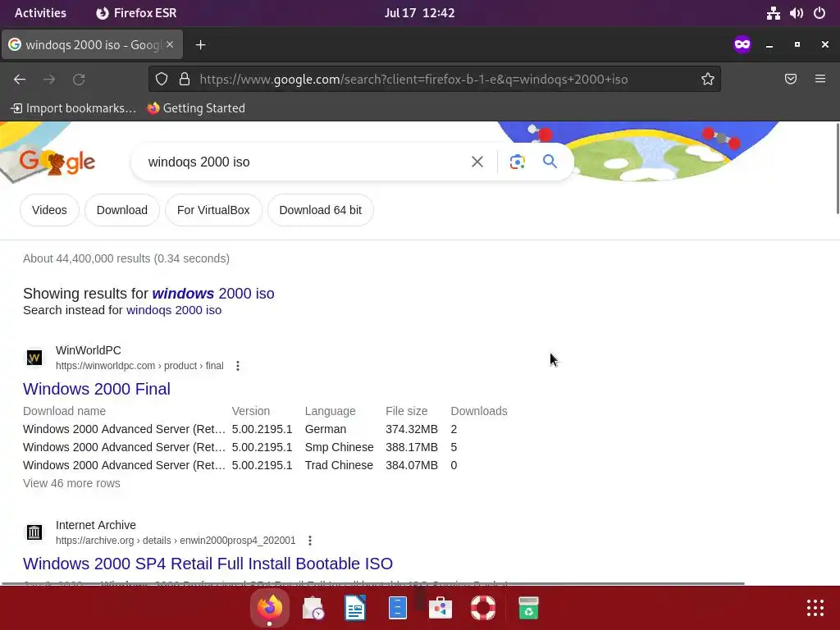Open the clock and calendar 'Jul 17 12:42'
The width and height of the screenshot is (840, 630).
click(419, 13)
